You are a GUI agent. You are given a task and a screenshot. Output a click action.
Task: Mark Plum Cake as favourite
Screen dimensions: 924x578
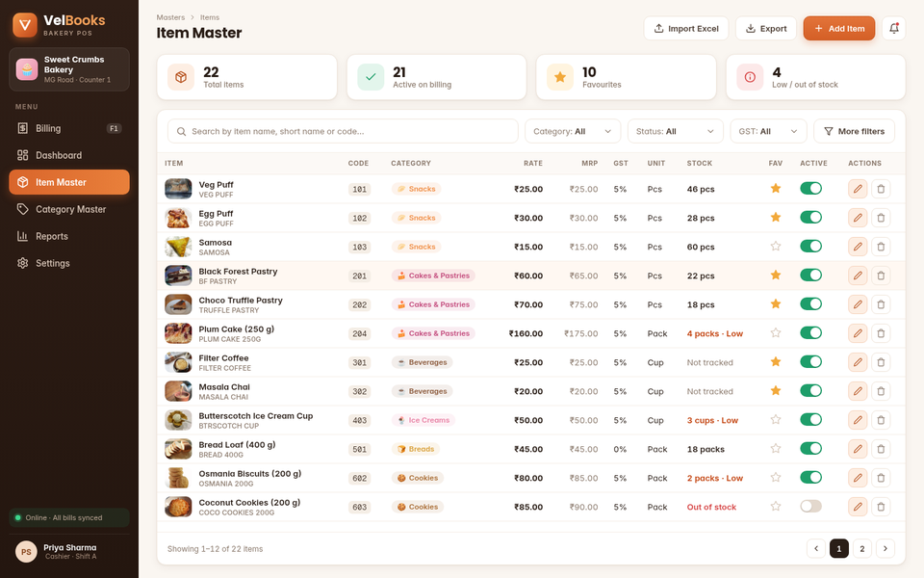point(776,332)
